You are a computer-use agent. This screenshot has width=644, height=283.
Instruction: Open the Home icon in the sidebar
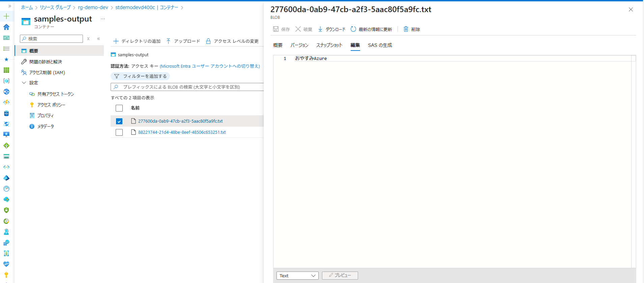click(x=6, y=27)
